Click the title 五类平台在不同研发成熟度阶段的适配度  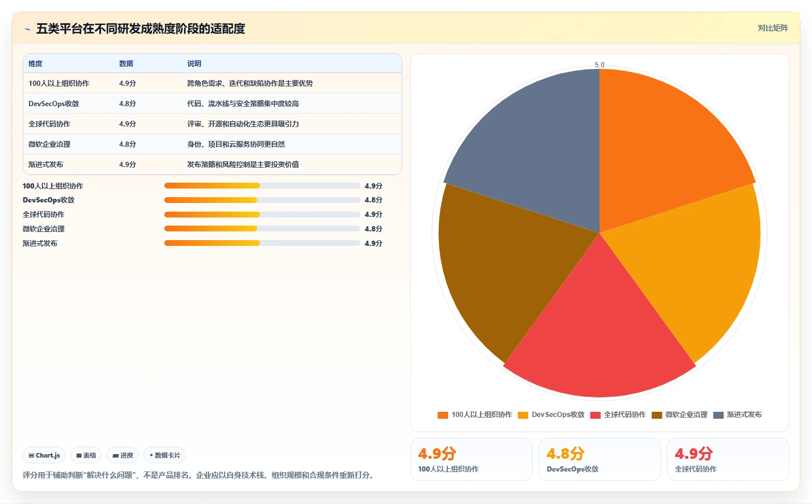(140, 28)
